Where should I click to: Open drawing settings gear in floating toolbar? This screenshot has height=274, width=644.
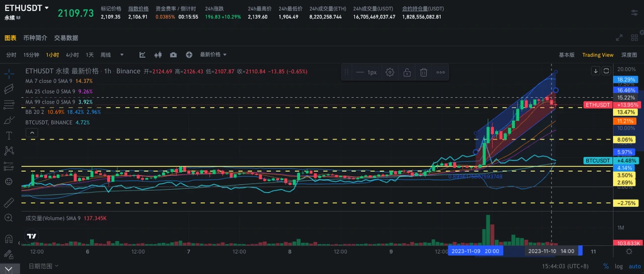389,72
